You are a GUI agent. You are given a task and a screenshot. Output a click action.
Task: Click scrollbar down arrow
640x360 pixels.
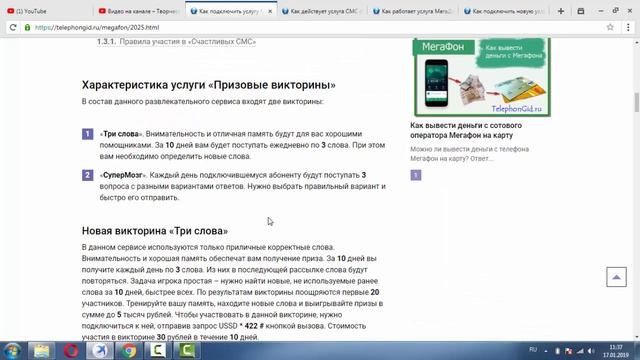point(637,337)
